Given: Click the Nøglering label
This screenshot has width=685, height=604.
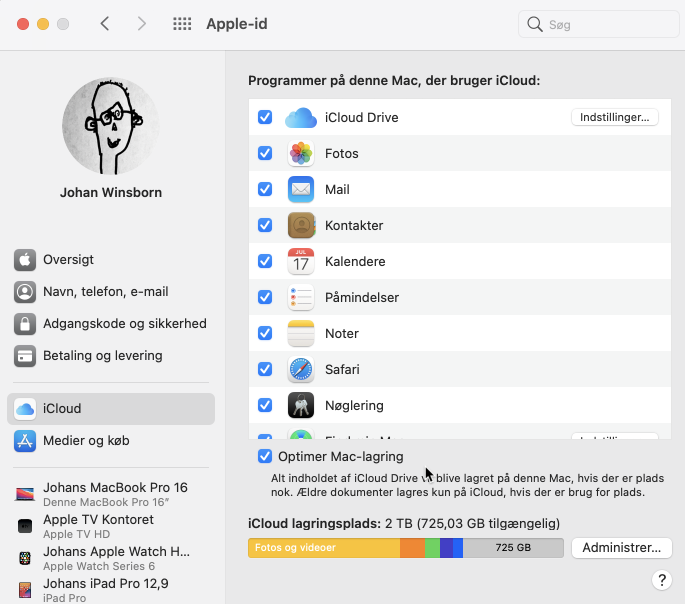Looking at the screenshot, I should pyautogui.click(x=354, y=405).
